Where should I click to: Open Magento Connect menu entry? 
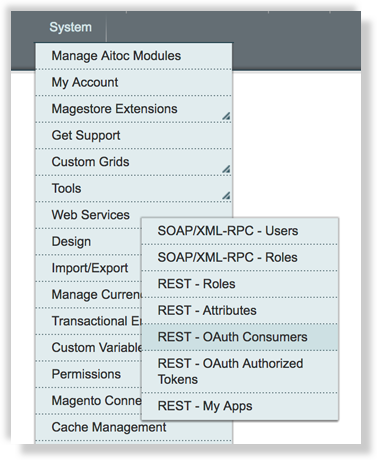[x=88, y=401]
